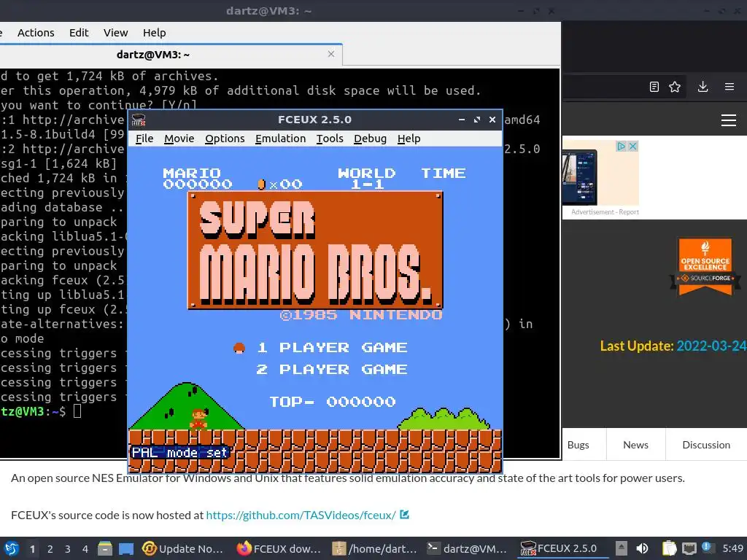Open the github.com/TASVideos/fceux link

(301, 516)
